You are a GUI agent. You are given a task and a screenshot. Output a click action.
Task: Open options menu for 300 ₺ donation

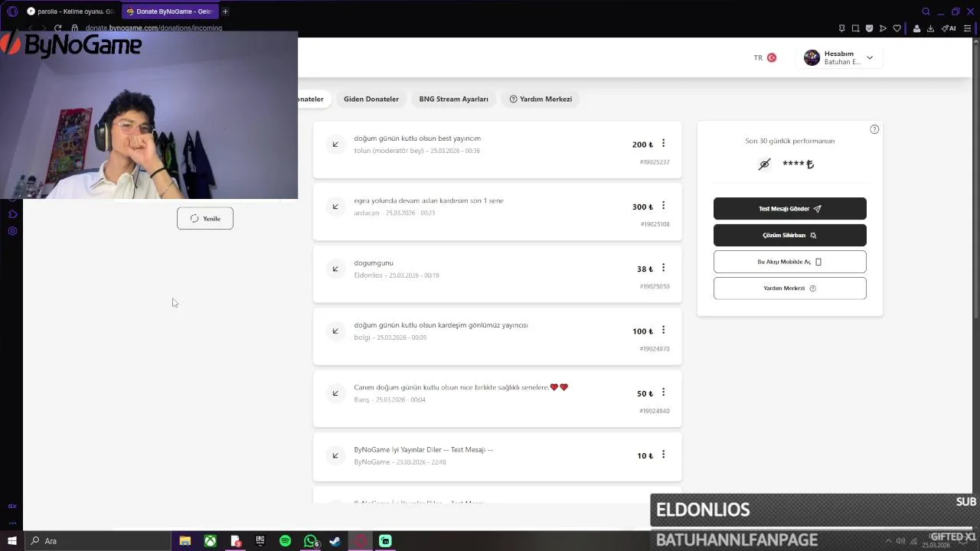pos(663,206)
